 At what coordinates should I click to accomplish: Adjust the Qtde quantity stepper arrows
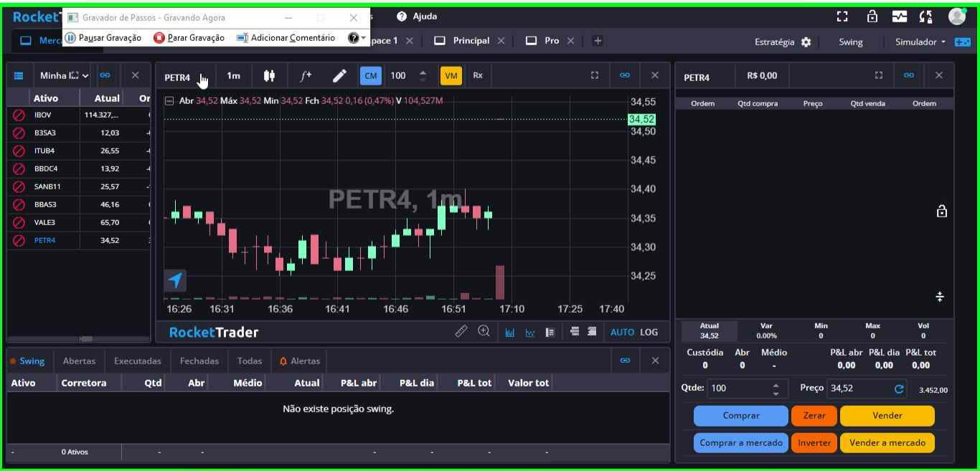[775, 389]
